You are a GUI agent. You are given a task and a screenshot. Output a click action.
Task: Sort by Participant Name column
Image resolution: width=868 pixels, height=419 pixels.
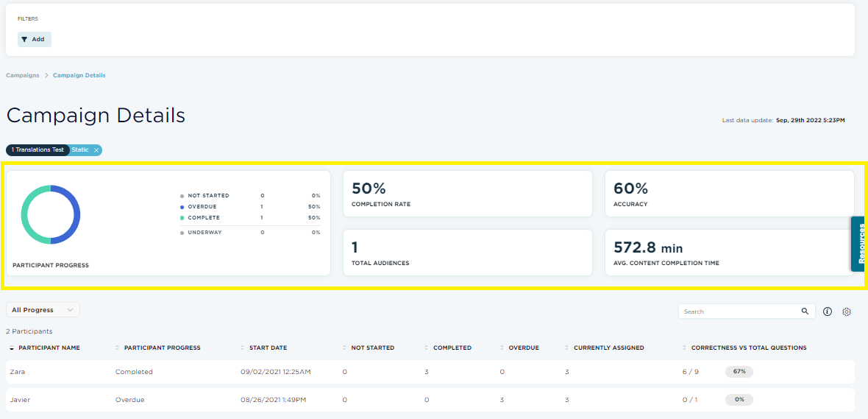pos(45,348)
